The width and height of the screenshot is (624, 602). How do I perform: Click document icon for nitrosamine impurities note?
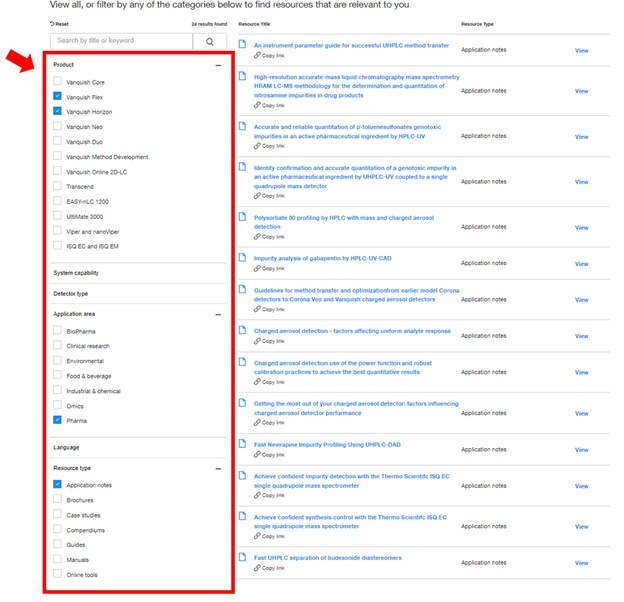pos(242,76)
